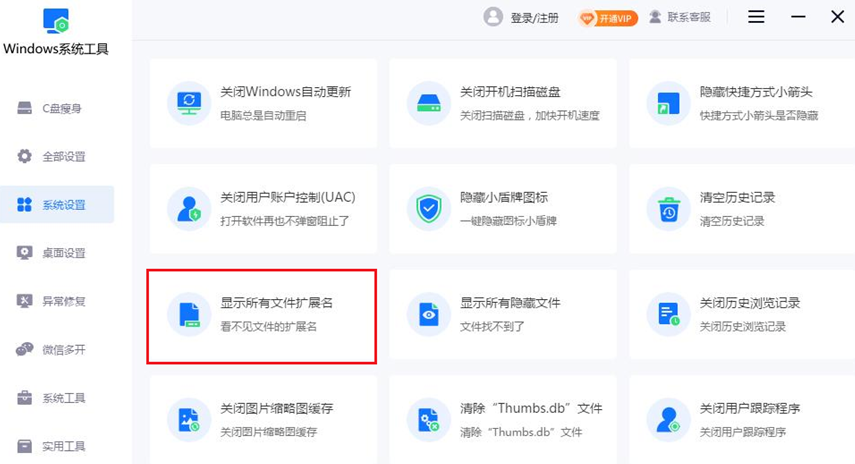Click the 全部设置 gear icon

[x=25, y=156]
